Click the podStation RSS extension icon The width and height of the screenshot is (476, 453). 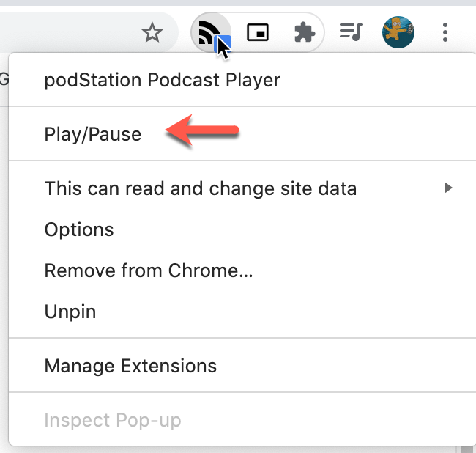tap(211, 32)
